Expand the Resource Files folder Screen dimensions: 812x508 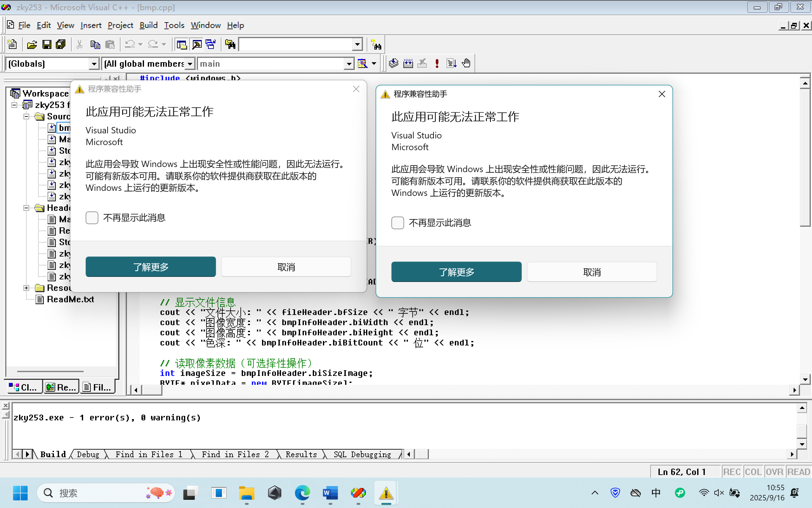coord(26,288)
